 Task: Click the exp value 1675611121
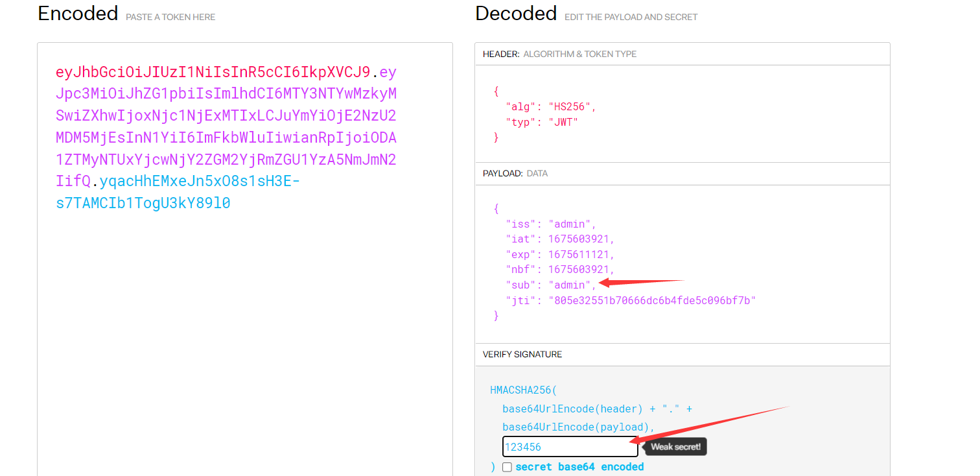click(x=581, y=254)
